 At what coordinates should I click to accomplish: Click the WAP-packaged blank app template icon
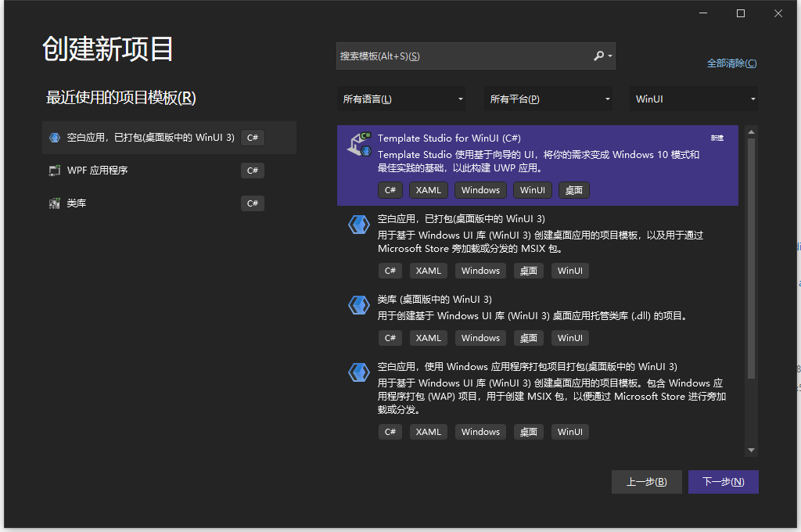pos(358,372)
